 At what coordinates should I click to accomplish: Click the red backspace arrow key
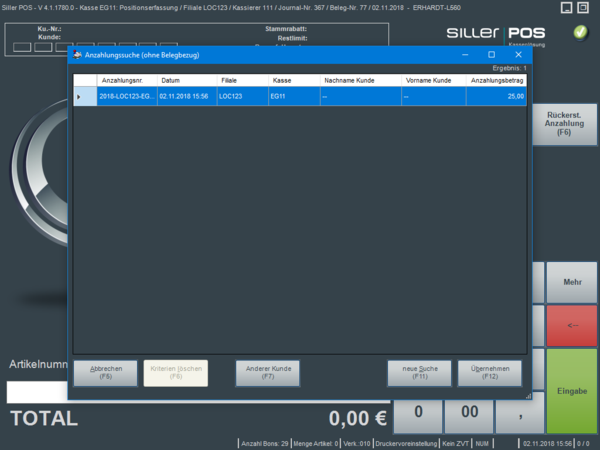click(572, 325)
